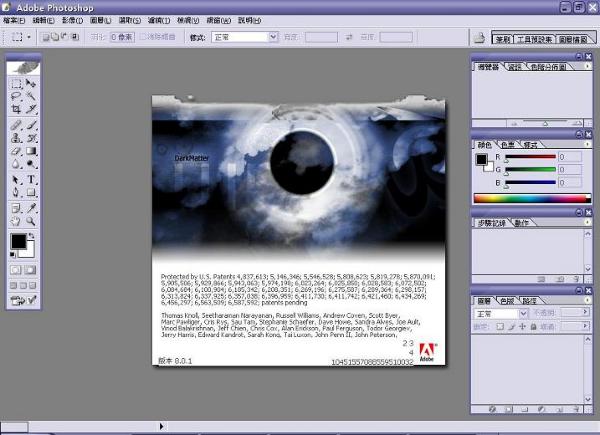Open the 工具預設集 Tool Presets tab

click(x=534, y=39)
